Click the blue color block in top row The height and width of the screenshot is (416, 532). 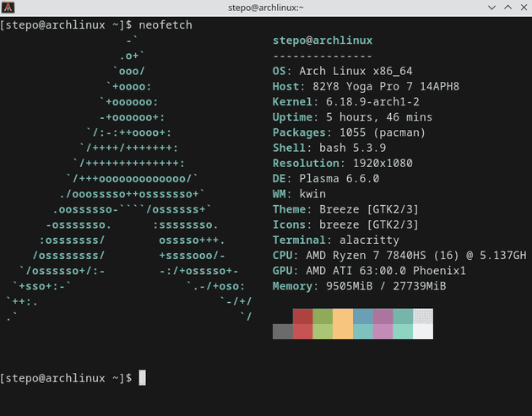363,316
